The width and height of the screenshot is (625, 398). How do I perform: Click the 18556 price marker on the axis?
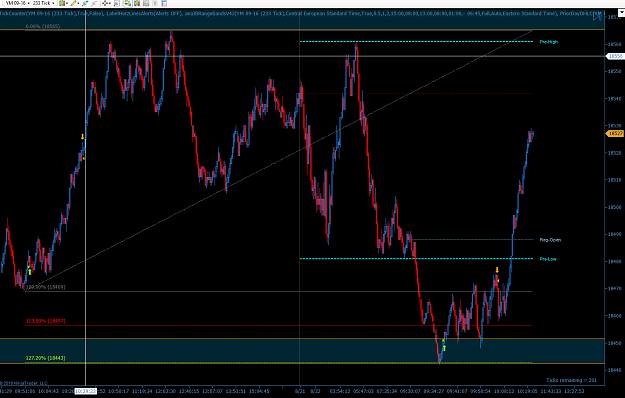(615, 56)
